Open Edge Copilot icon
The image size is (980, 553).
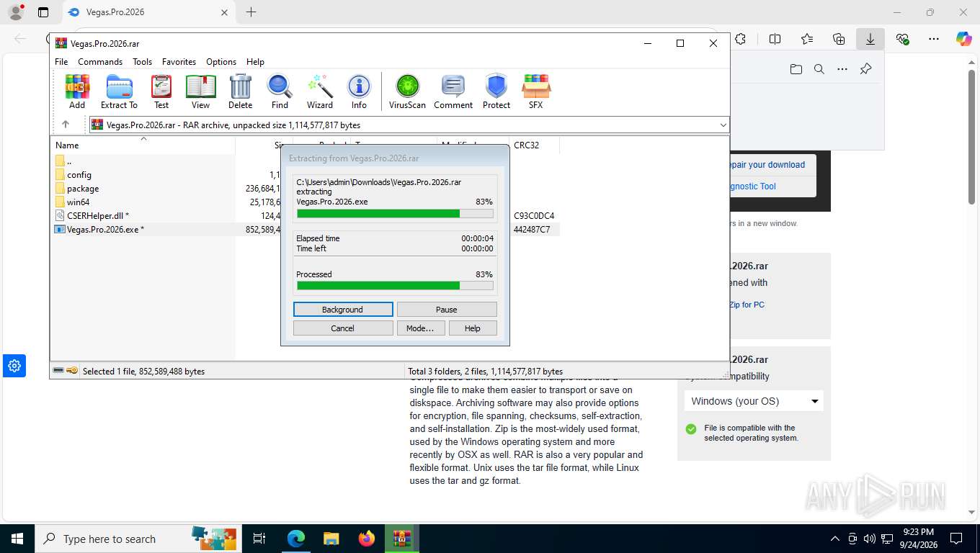(x=963, y=39)
